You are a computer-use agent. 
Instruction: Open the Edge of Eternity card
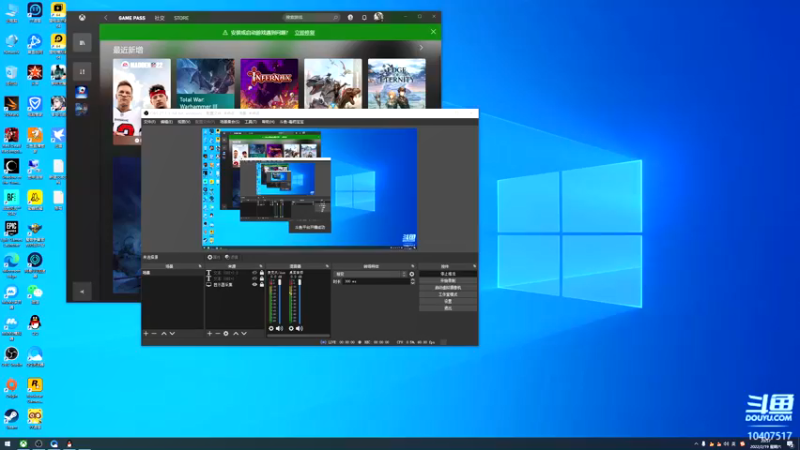(x=396, y=84)
